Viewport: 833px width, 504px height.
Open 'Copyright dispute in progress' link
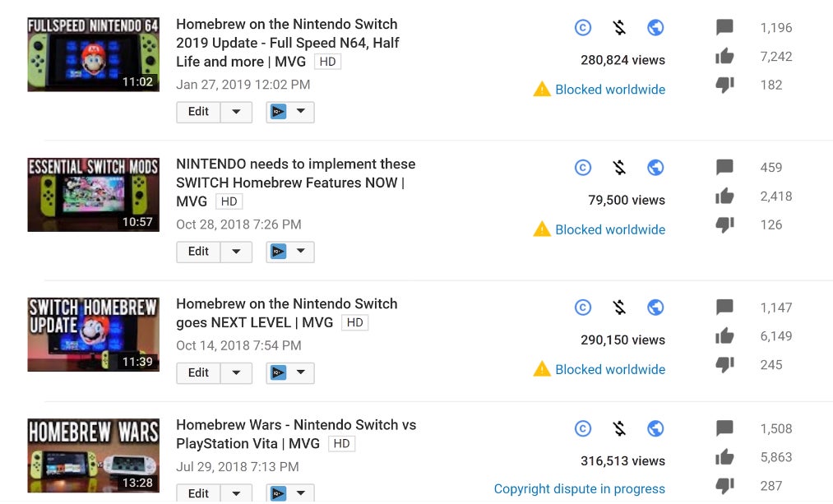coord(579,489)
